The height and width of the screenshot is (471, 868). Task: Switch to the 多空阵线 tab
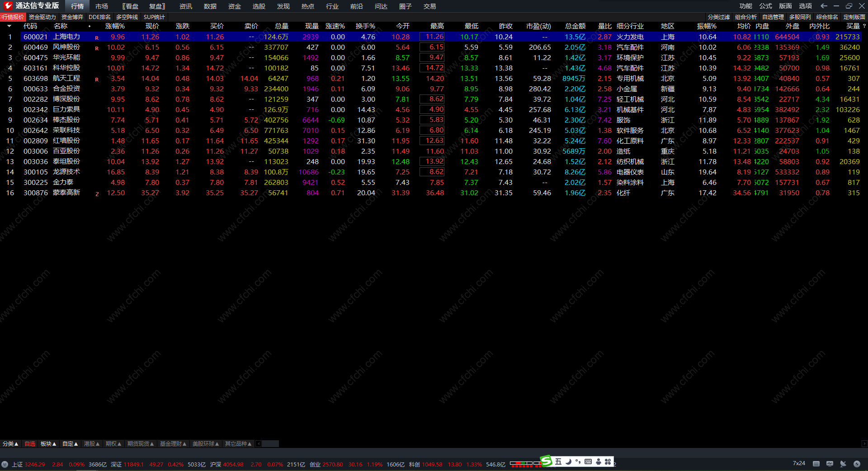tap(127, 17)
